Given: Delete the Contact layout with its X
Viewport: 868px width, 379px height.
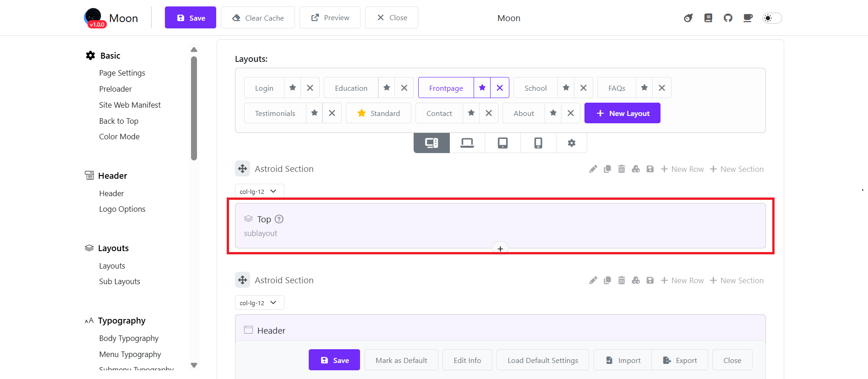Looking at the screenshot, I should [489, 113].
